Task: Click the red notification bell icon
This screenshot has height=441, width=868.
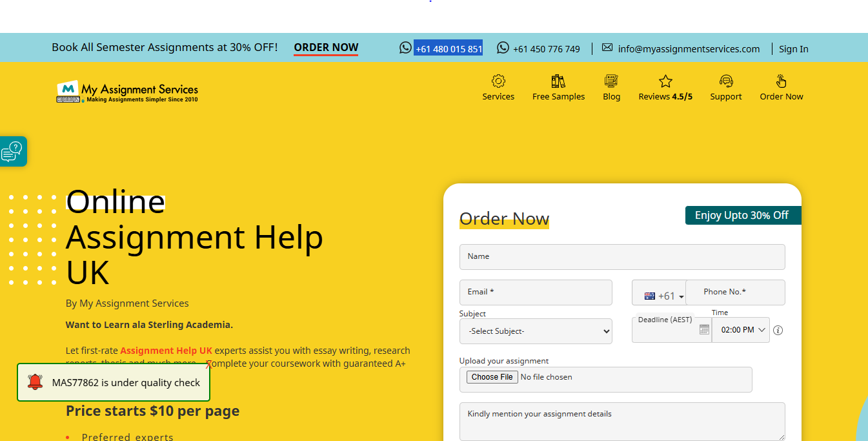Action: pyautogui.click(x=35, y=382)
